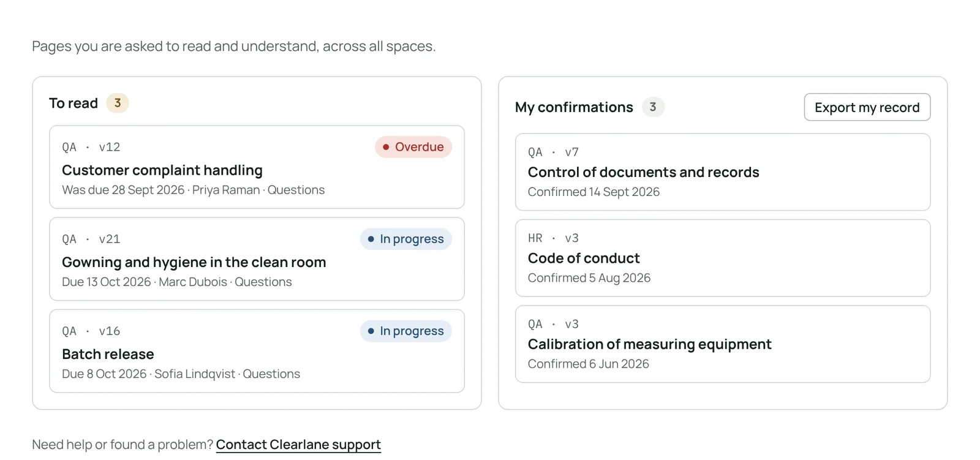Open the Customer complaint handling page
Viewport: 980px width, 460px height.
coord(162,170)
